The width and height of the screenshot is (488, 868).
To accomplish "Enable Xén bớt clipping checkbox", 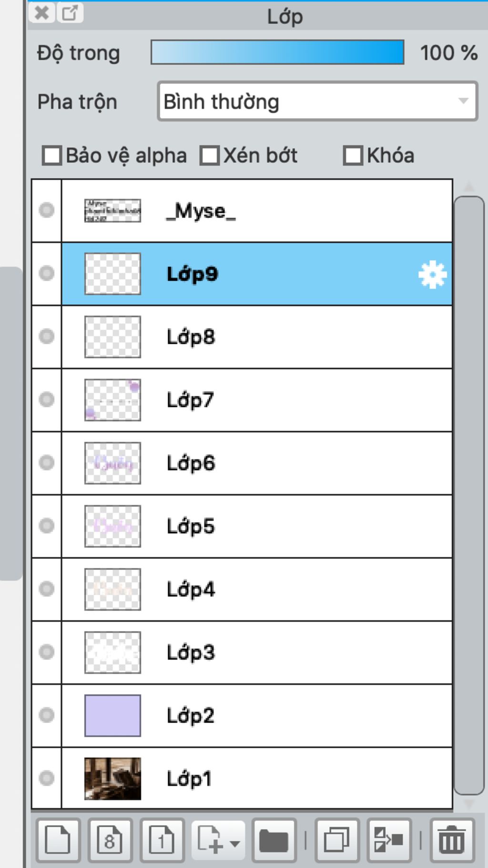I will tap(210, 156).
